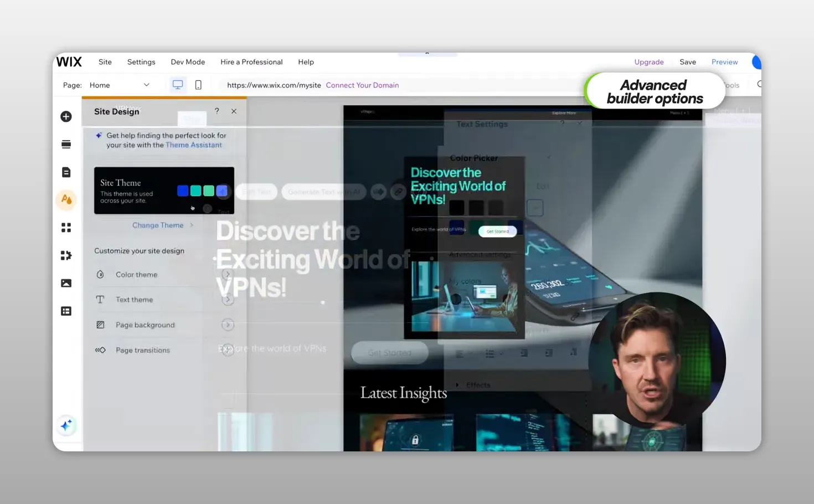814x504 pixels.
Task: Switch to desktop view icon
Action: [178, 85]
